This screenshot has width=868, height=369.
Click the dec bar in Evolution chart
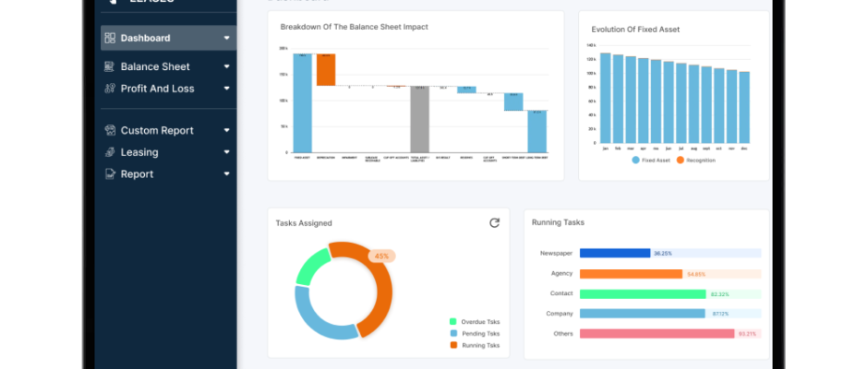click(x=744, y=107)
